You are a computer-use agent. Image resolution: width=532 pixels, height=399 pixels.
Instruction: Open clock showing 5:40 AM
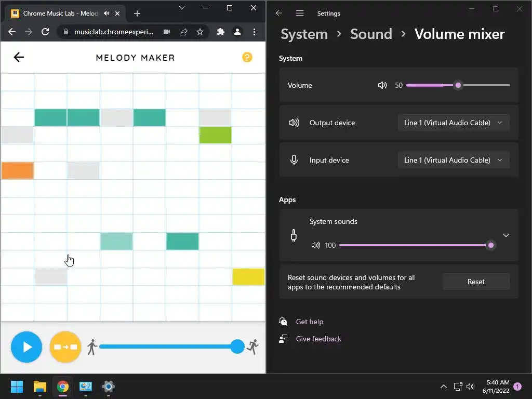point(496,387)
